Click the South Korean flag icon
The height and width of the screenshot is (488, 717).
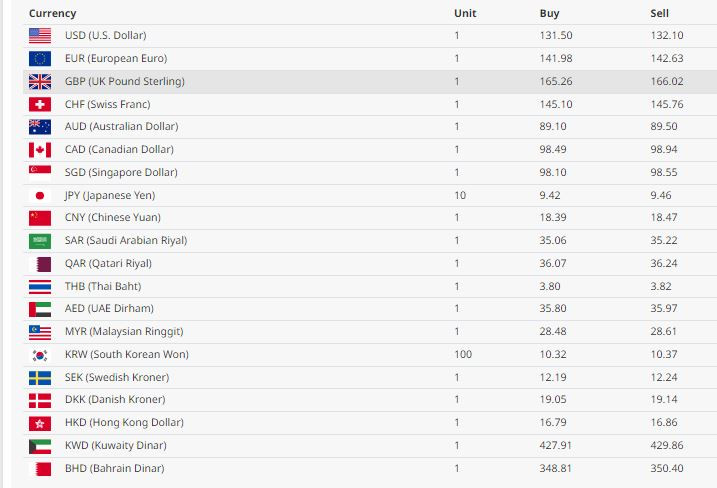(40, 354)
